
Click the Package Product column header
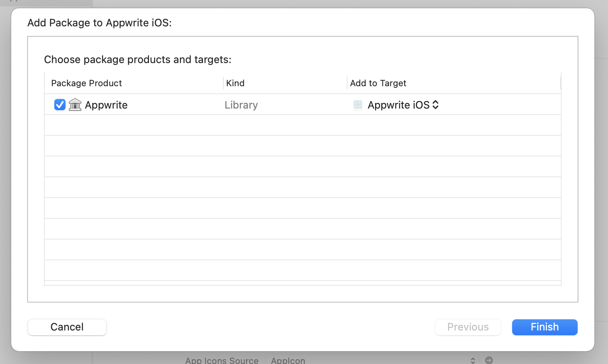click(x=87, y=83)
